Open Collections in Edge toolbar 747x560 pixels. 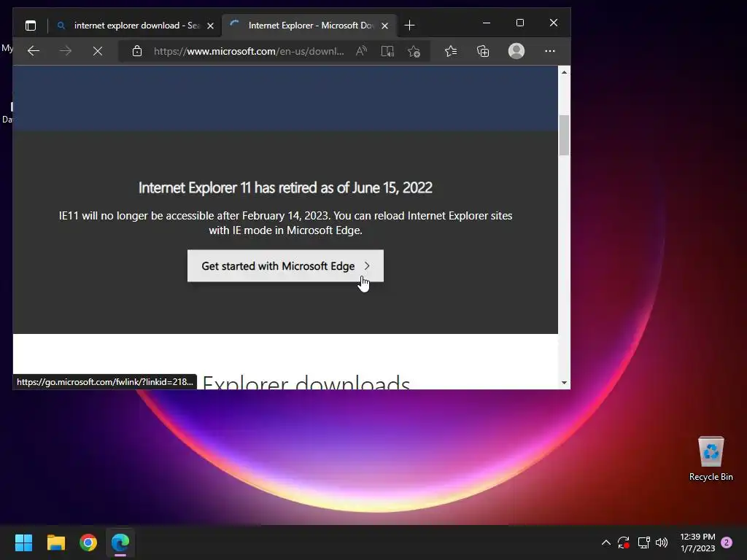coord(483,51)
